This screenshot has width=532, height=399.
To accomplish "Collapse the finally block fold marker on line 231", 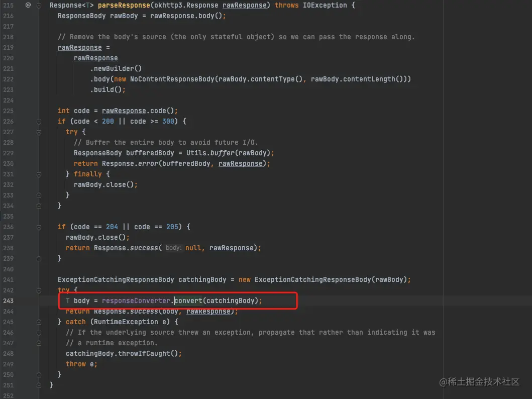I will click(39, 174).
